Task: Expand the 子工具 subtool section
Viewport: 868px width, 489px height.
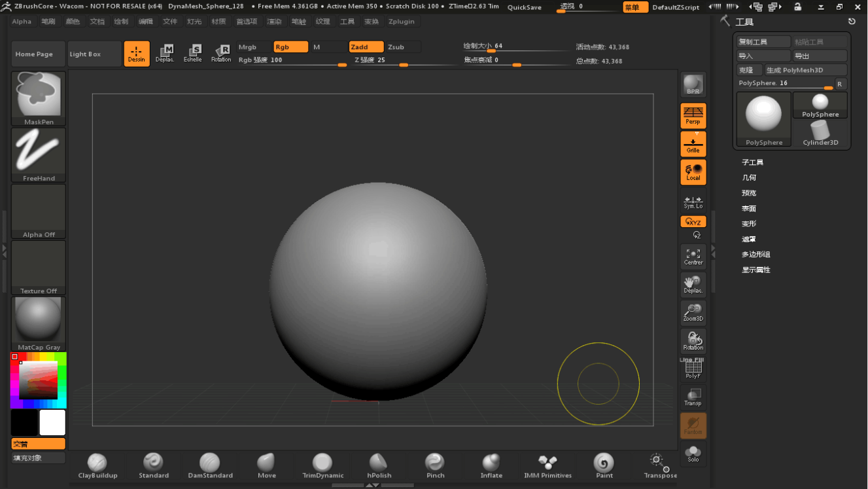Action: tap(752, 162)
